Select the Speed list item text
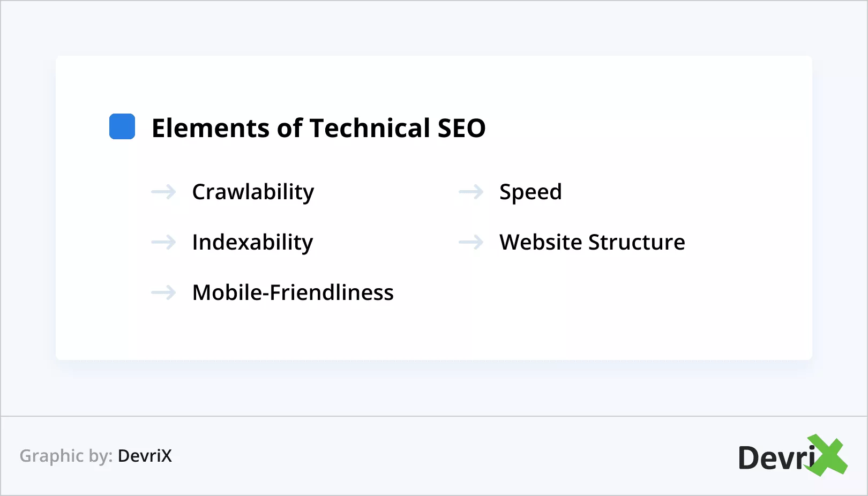The width and height of the screenshot is (868, 496). (530, 192)
